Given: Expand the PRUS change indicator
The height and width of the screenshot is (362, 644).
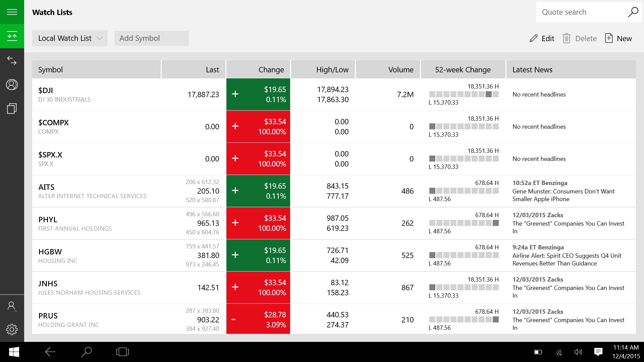Looking at the screenshot, I should point(235,319).
